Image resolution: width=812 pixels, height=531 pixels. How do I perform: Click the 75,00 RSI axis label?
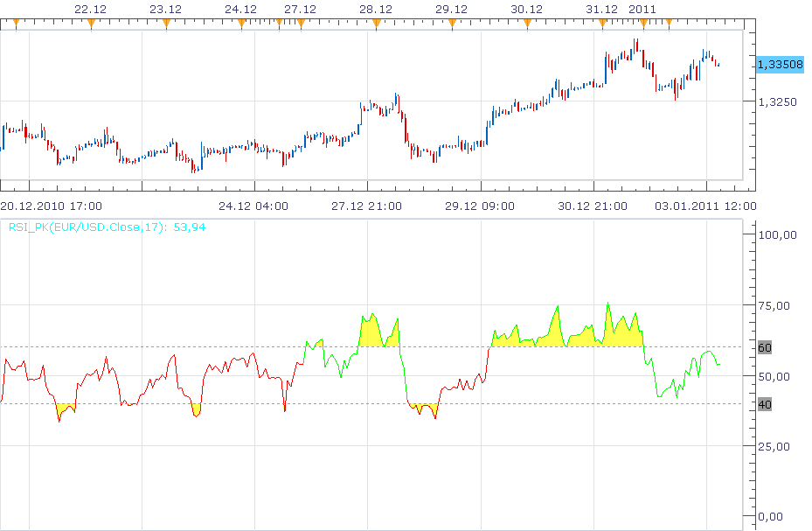[x=774, y=306]
